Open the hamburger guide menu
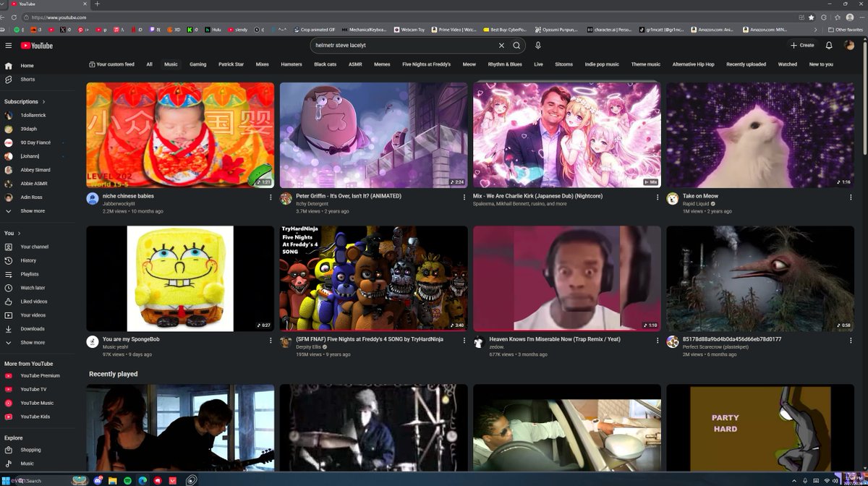 pyautogui.click(x=9, y=46)
